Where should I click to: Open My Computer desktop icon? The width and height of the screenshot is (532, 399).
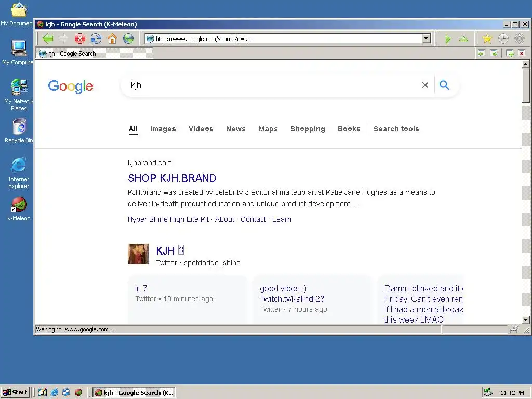19,52
